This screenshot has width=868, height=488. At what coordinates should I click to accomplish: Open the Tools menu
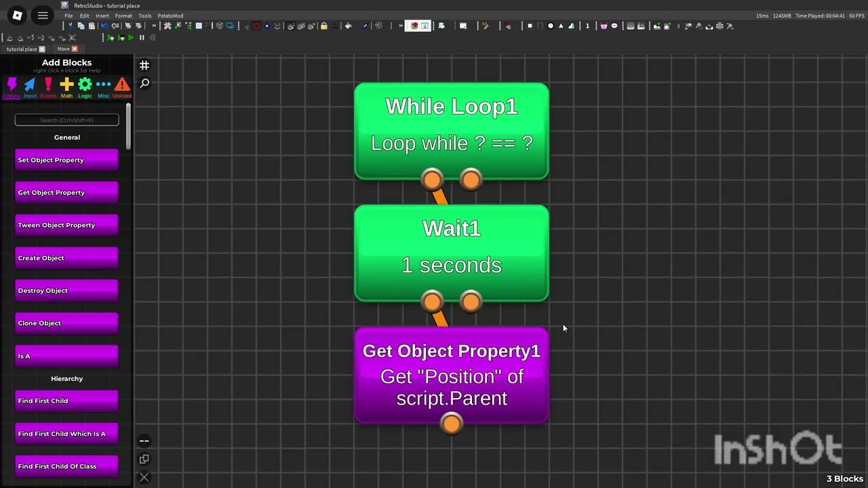tap(145, 16)
